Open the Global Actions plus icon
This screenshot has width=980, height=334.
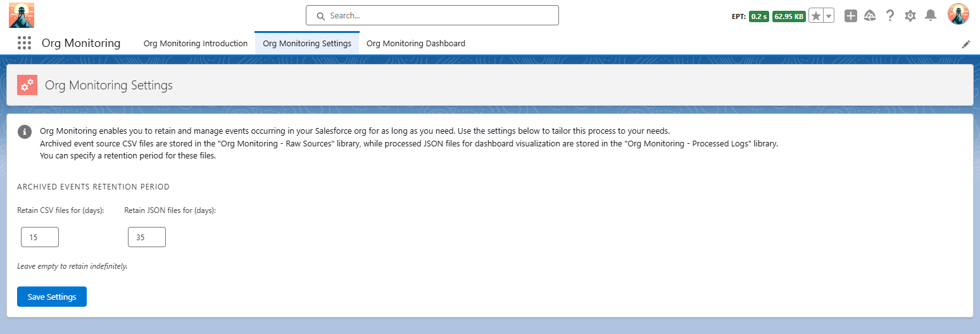(x=851, y=16)
